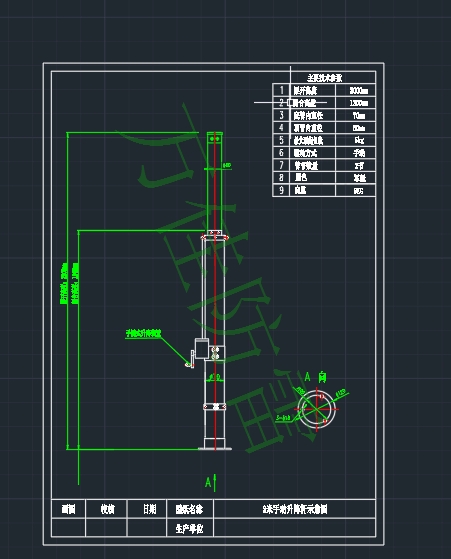Select the green leader label pointing to the crank
Screen dimensions: 451x559
click(144, 334)
